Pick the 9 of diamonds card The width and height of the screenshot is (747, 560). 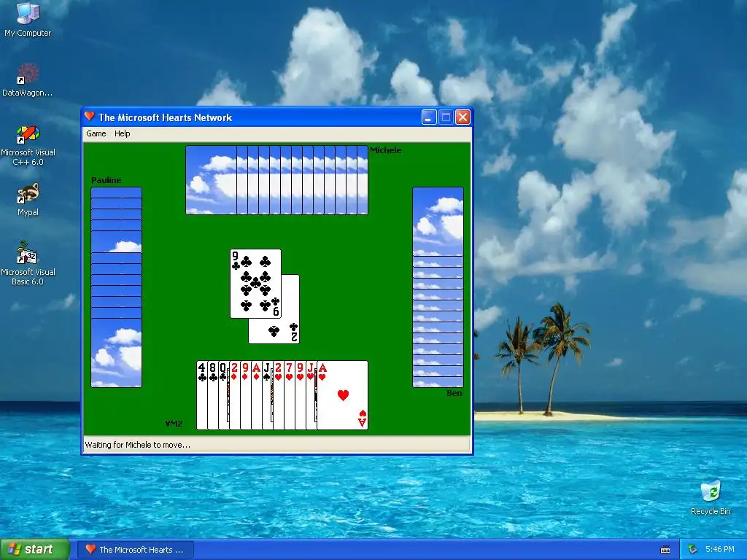point(246,395)
